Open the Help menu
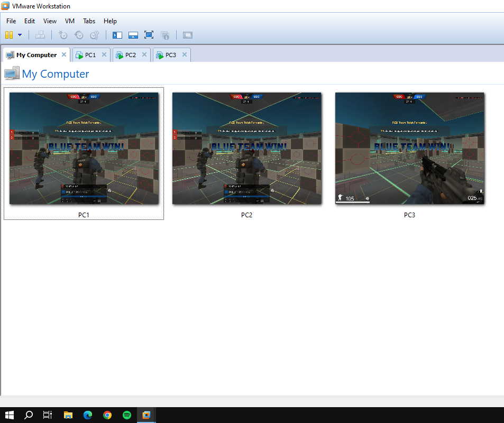 tap(110, 21)
